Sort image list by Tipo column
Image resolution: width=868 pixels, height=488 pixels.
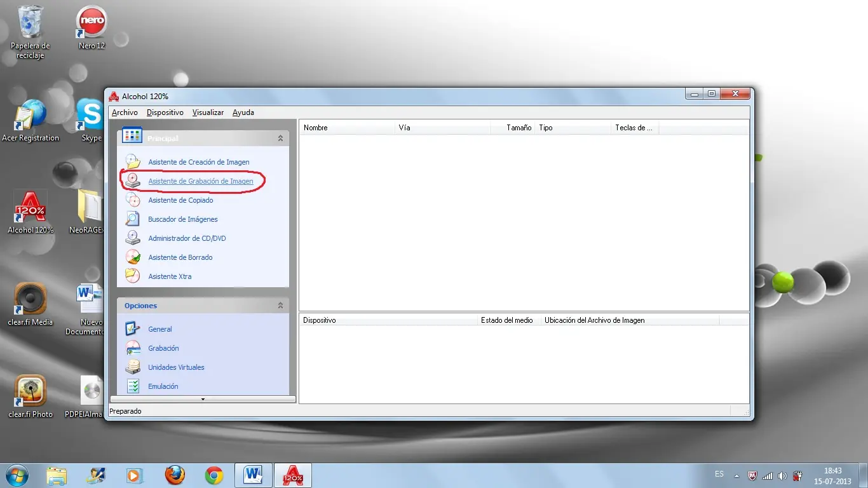573,128
